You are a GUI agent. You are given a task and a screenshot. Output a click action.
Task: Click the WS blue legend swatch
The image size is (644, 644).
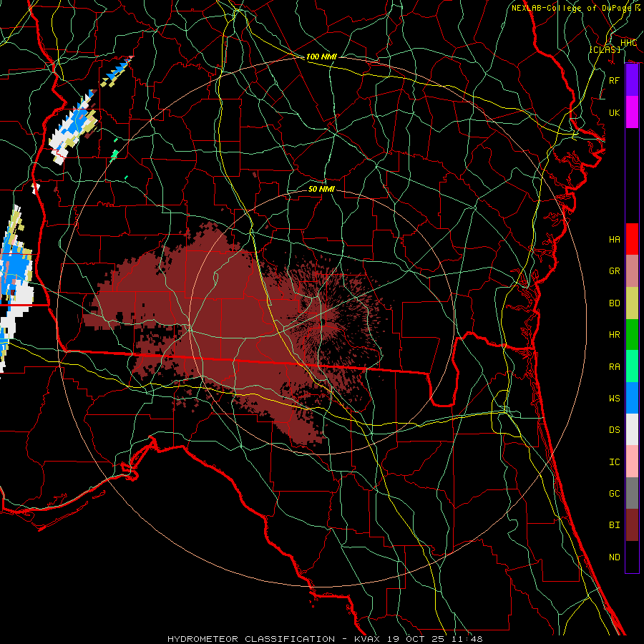(x=632, y=398)
